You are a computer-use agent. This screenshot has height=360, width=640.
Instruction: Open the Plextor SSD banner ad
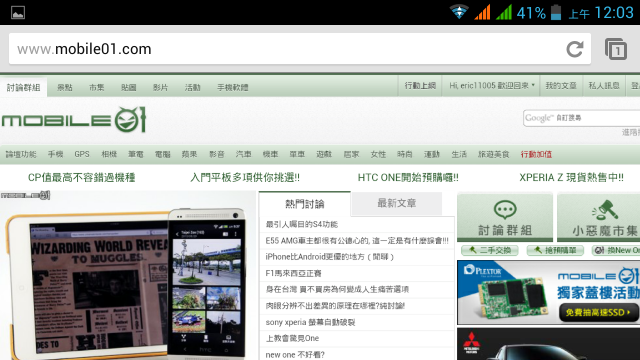549,293
